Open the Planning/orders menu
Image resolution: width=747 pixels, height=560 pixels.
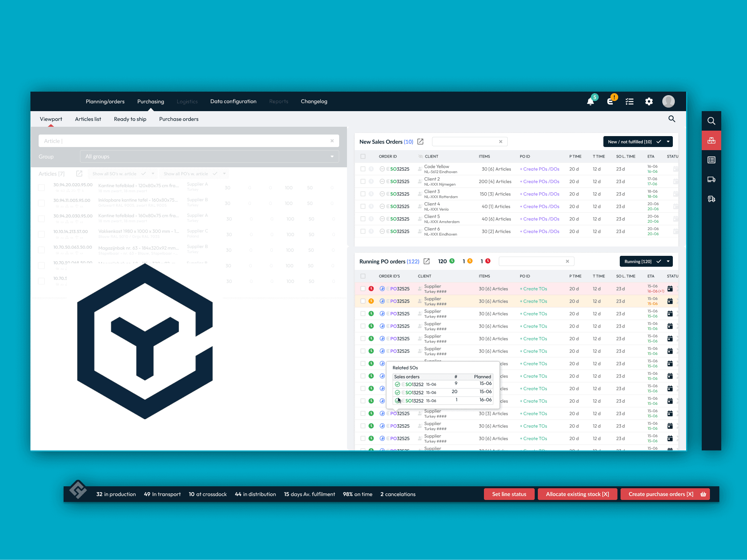click(105, 101)
